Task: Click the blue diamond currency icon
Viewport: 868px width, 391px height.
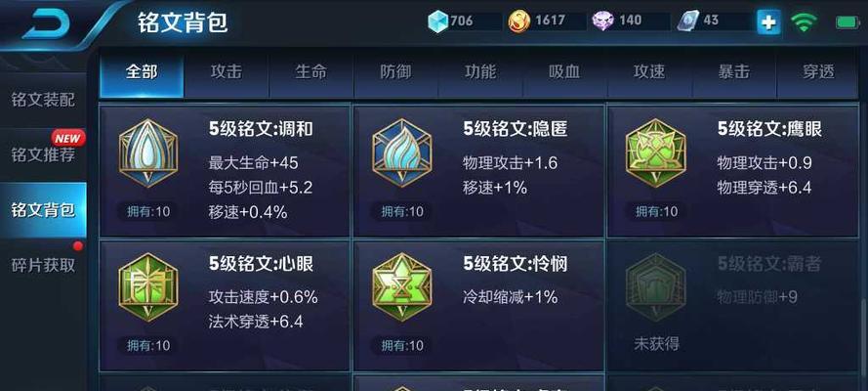Action: [x=437, y=22]
